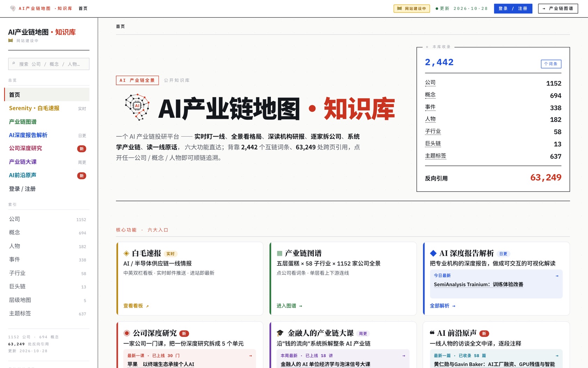
Task: Click the large AI chip network logo
Action: click(137, 107)
